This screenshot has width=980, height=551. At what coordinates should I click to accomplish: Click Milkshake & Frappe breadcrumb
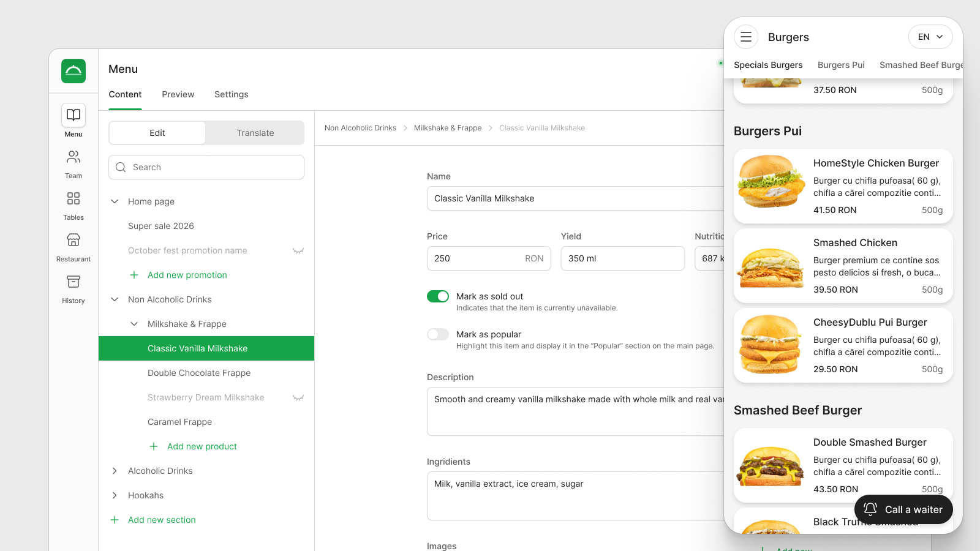click(x=448, y=128)
